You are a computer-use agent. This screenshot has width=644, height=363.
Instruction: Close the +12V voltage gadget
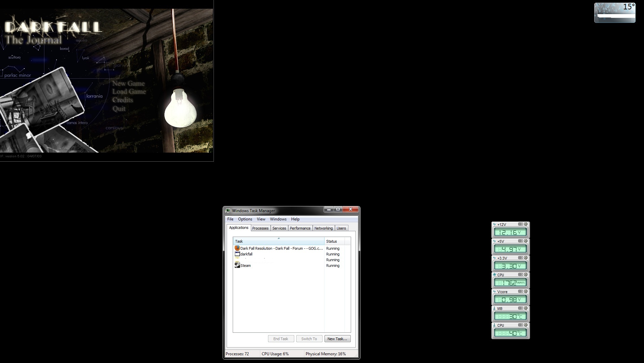526,224
